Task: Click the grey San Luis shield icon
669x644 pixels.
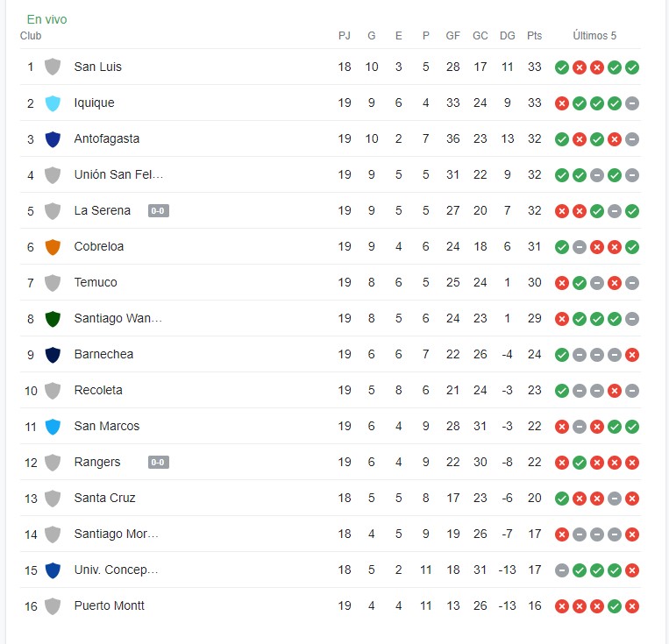Action: [x=53, y=67]
